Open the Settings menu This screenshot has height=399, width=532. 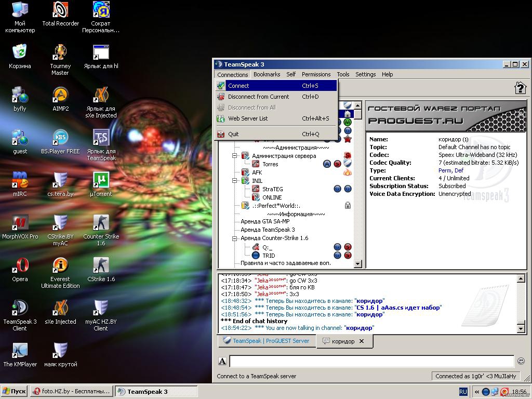365,74
